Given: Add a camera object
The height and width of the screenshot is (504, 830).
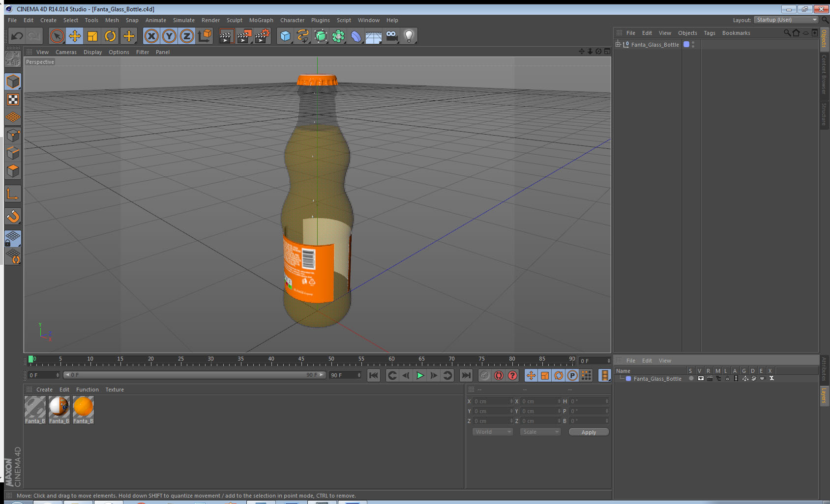Looking at the screenshot, I should pos(391,36).
